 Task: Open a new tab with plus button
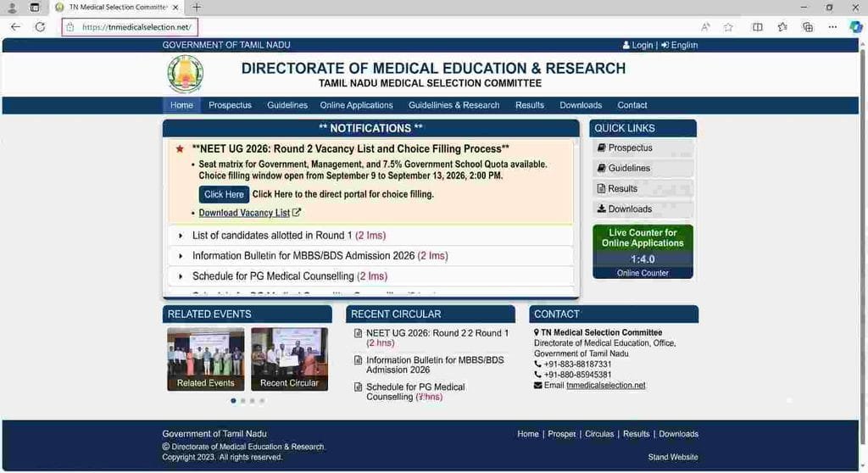[197, 8]
